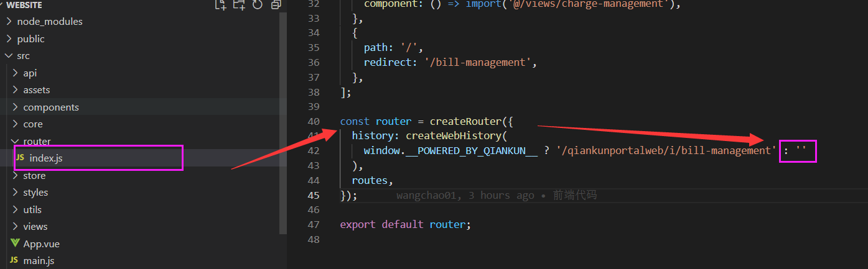This screenshot has height=269, width=868.
Task: Collapse the WEBSITE section chevron
Action: click(2, 5)
